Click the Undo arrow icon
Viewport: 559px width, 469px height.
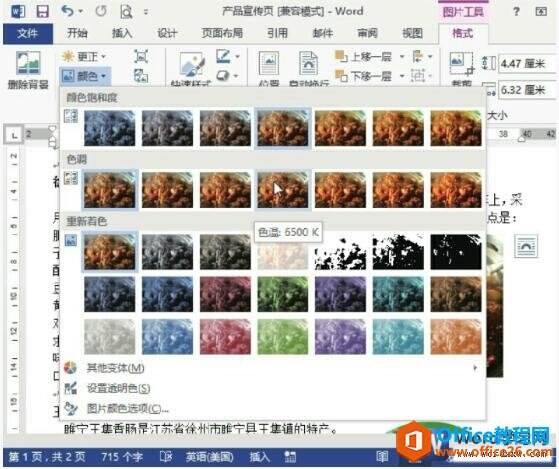click(x=67, y=11)
